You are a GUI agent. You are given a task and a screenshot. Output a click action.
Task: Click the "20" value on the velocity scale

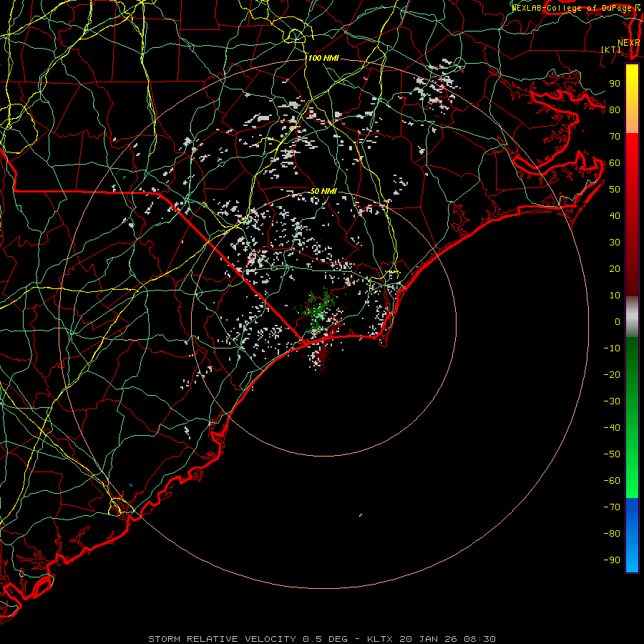tap(615, 269)
